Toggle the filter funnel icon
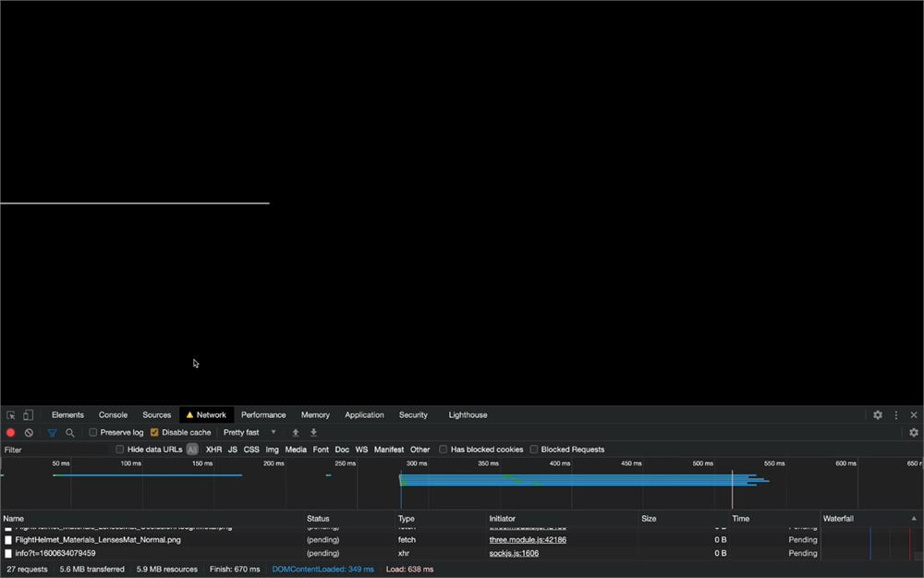The width and height of the screenshot is (924, 578). point(52,432)
